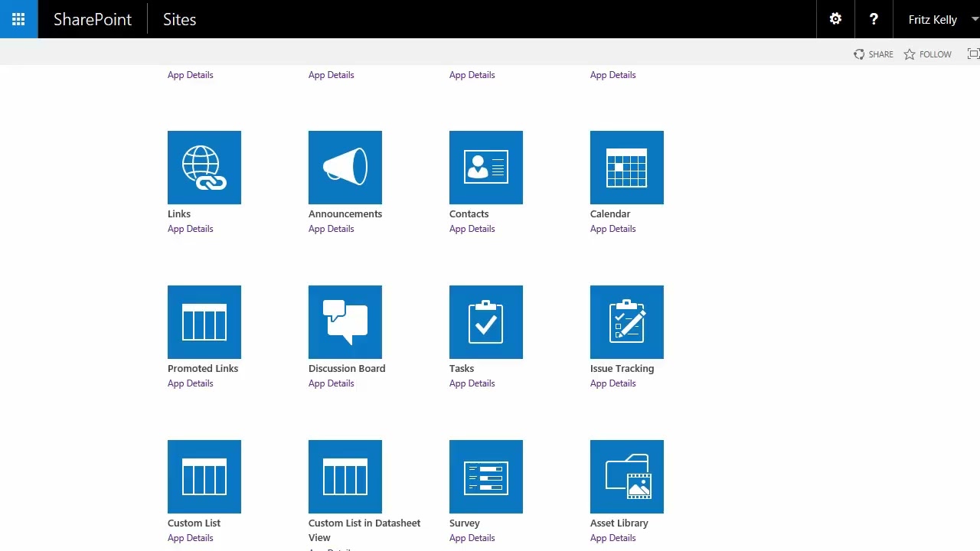
Task: Click the Contacts app name text
Action: pyautogui.click(x=469, y=214)
